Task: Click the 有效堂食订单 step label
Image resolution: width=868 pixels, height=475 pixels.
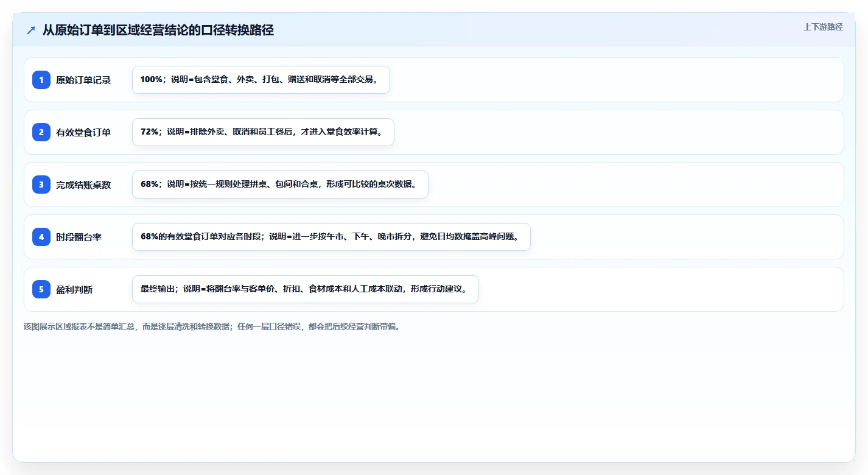Action: [x=83, y=132]
